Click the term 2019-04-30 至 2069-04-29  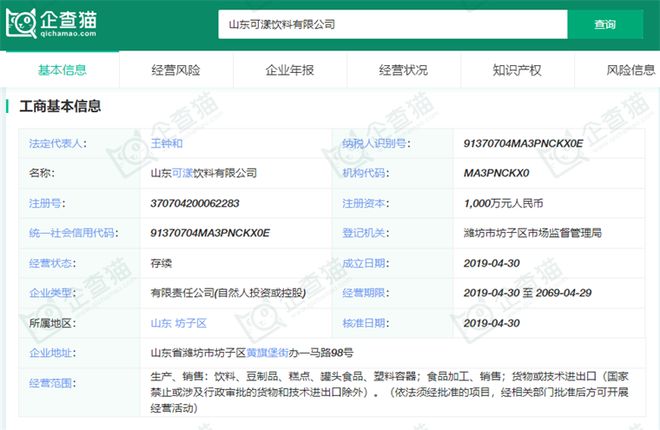coord(528,293)
